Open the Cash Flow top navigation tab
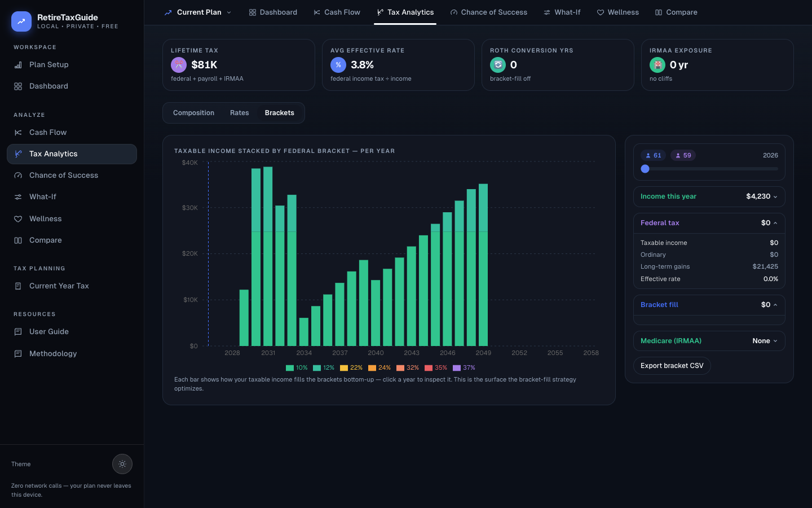Screen dimensions: 812x508 [337, 12]
